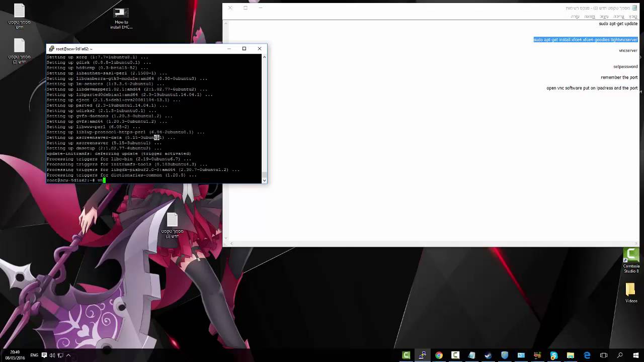Switch to Notepad in the taskbar
The image size is (644, 362).
471,355
